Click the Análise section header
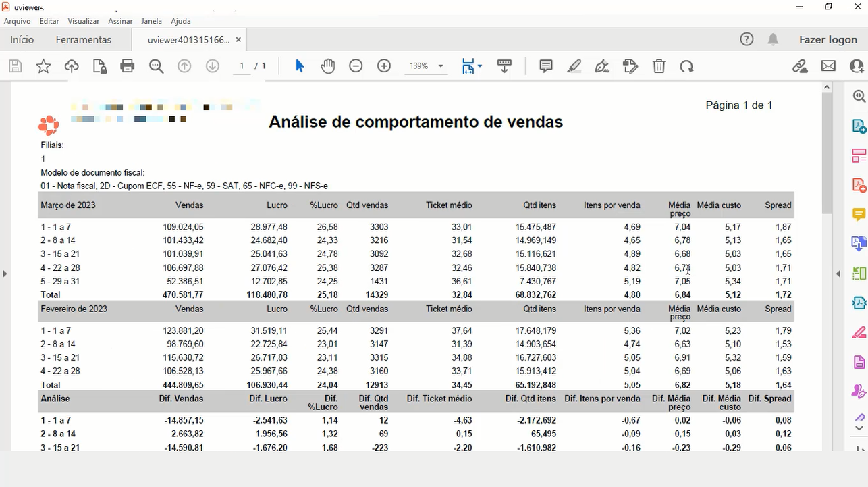This screenshot has width=868, height=487. pos(55,399)
